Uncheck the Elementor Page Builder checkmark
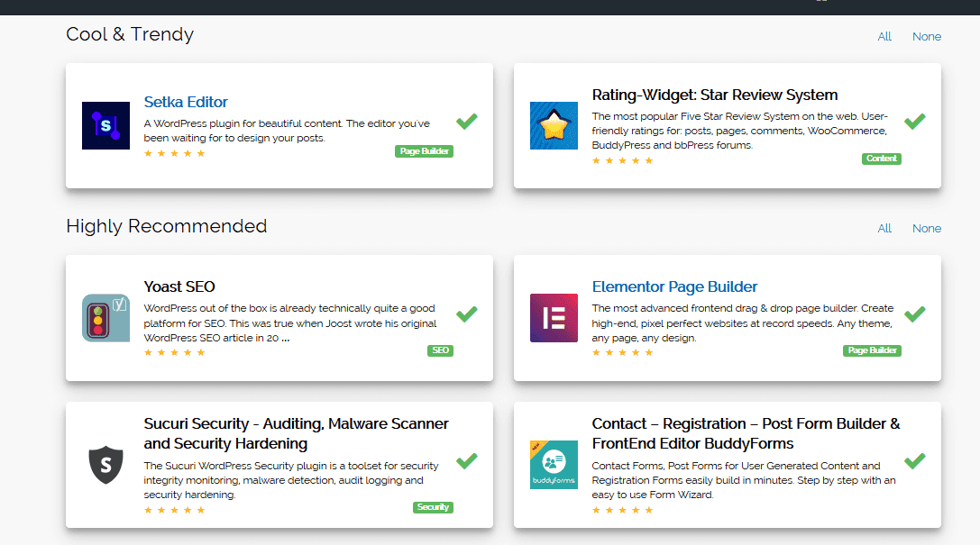This screenshot has width=980, height=545. coord(915,314)
